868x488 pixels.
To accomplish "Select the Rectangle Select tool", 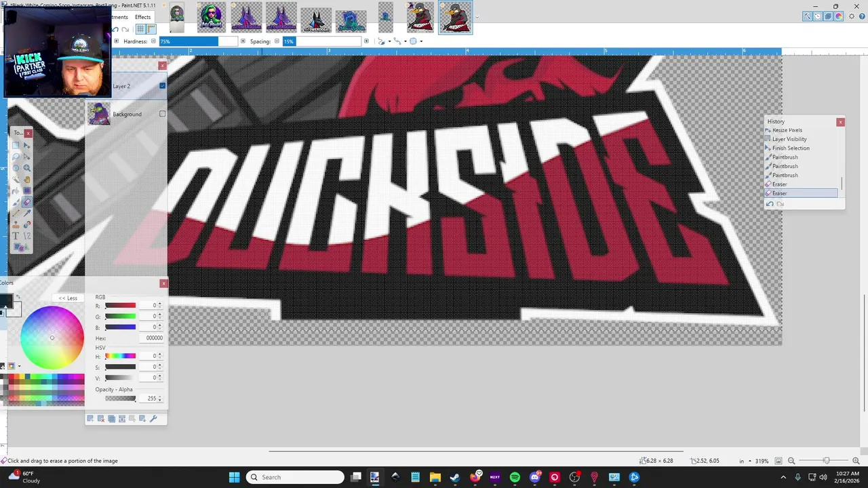I will point(16,145).
